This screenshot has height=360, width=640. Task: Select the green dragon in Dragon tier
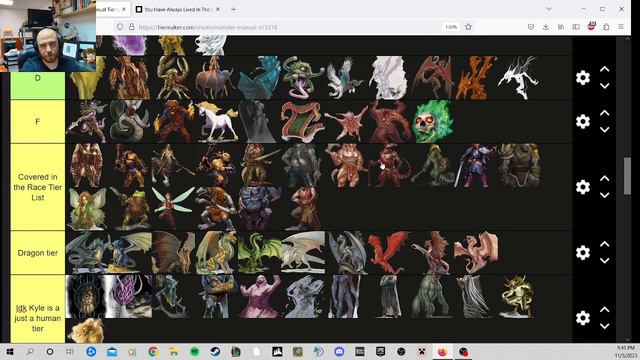pyautogui.click(x=260, y=253)
